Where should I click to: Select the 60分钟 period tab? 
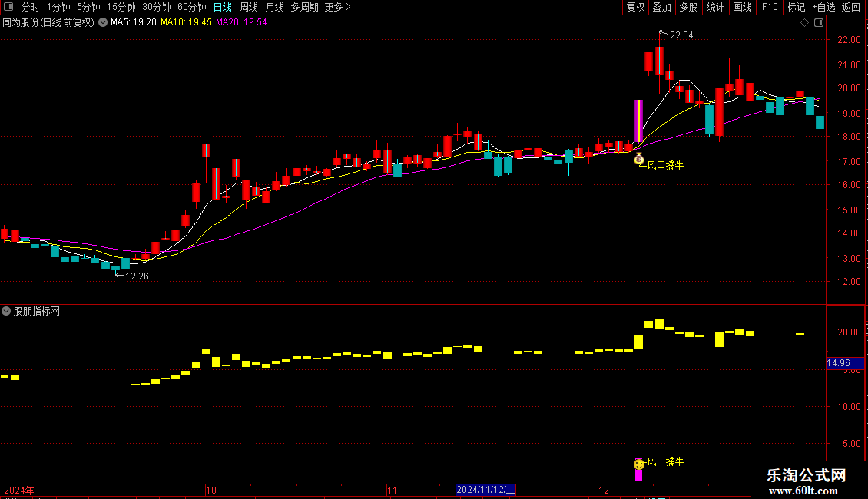191,7
